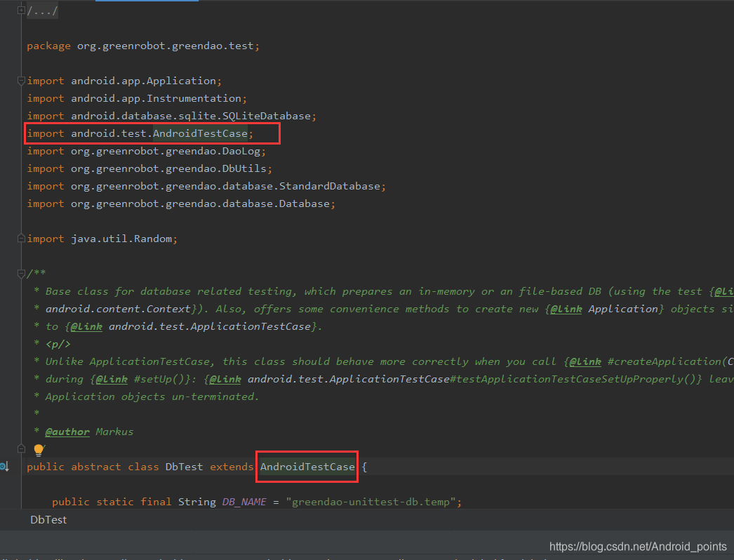Click the comment 'Application objects un-terminated.'

click(152, 396)
